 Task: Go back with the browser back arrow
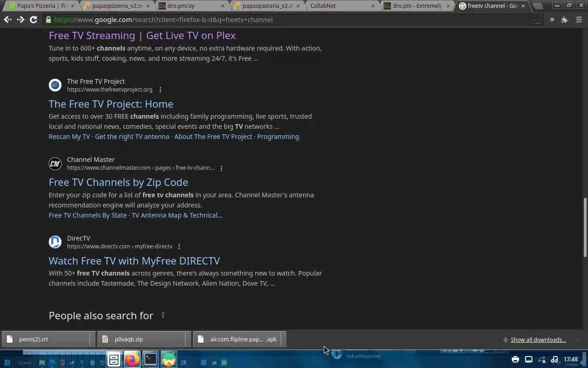[7, 20]
